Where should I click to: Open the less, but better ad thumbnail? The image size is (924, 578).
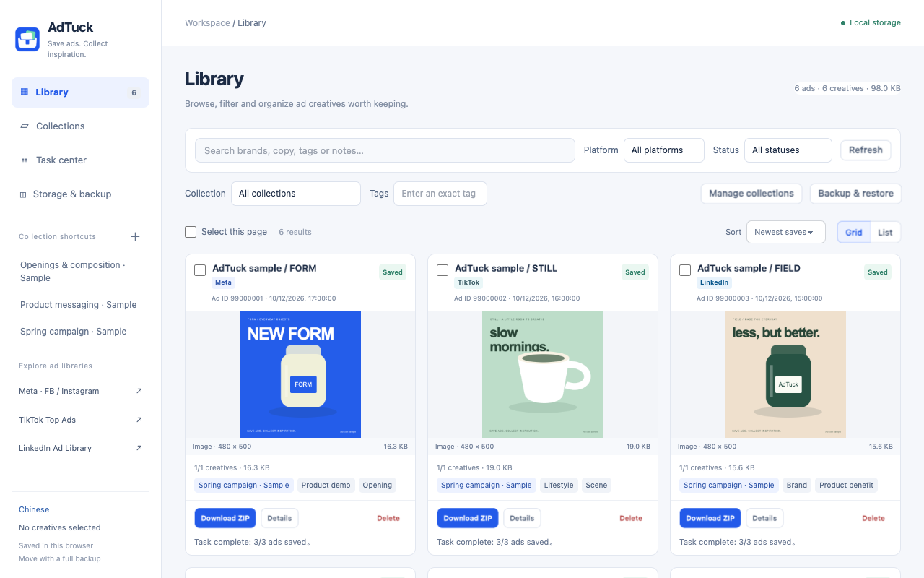point(785,374)
